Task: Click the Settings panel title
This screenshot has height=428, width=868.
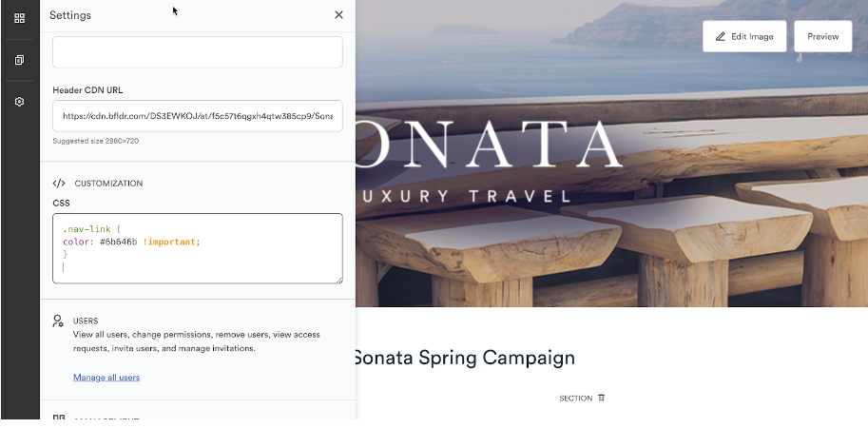Action: (x=70, y=15)
